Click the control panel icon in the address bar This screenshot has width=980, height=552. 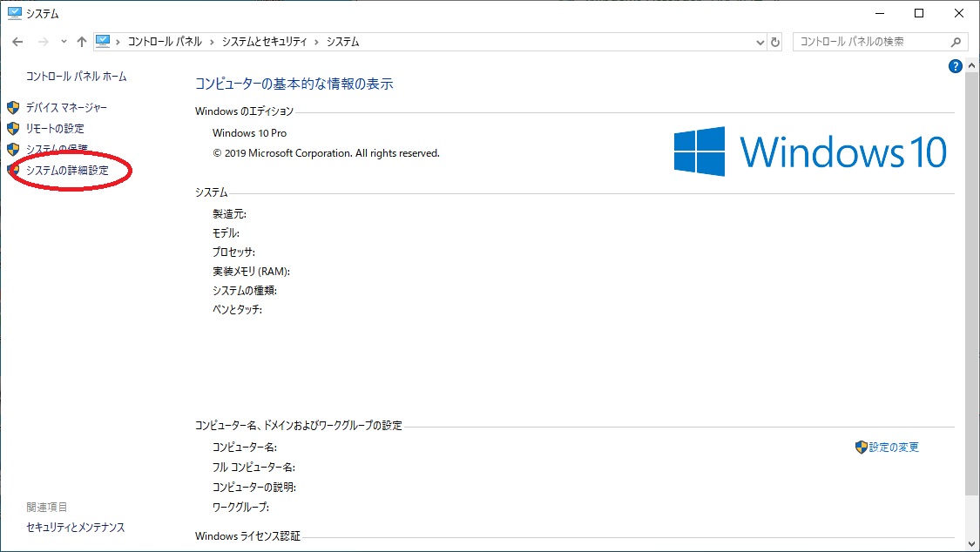104,40
